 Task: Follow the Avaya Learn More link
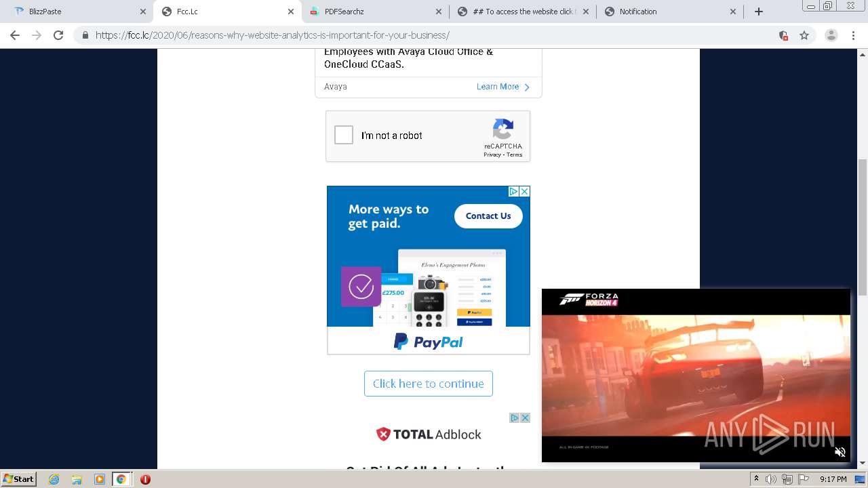pos(503,87)
